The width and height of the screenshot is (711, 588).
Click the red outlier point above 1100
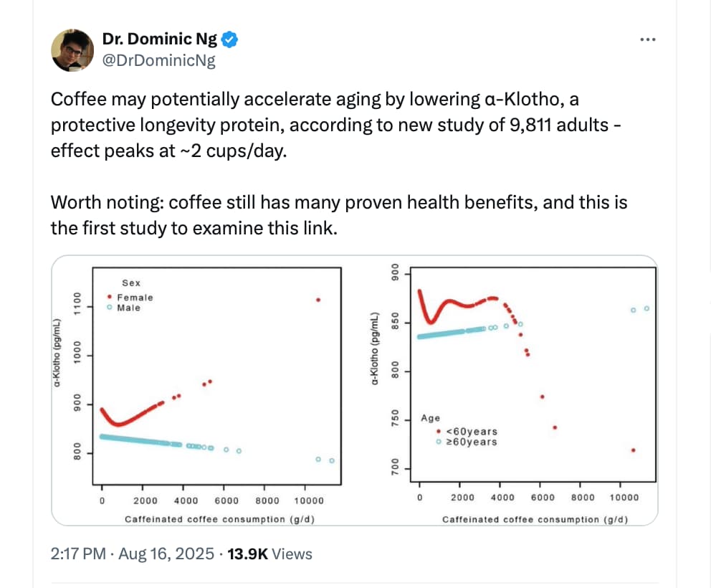[318, 299]
